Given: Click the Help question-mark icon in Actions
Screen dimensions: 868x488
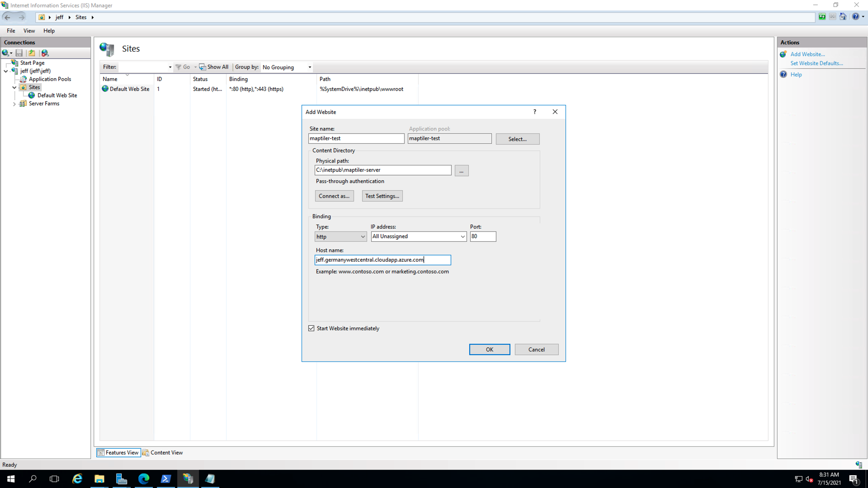Looking at the screenshot, I should [x=783, y=75].
